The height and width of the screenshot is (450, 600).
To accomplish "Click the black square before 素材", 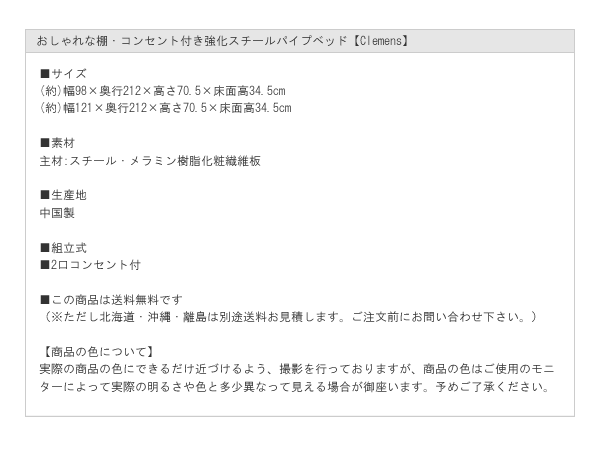I will tap(45, 143).
